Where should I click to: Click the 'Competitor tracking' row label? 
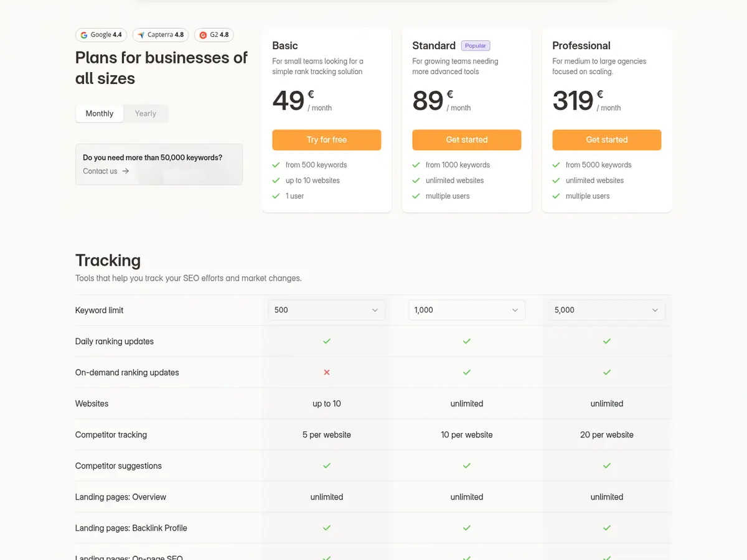pyautogui.click(x=111, y=434)
